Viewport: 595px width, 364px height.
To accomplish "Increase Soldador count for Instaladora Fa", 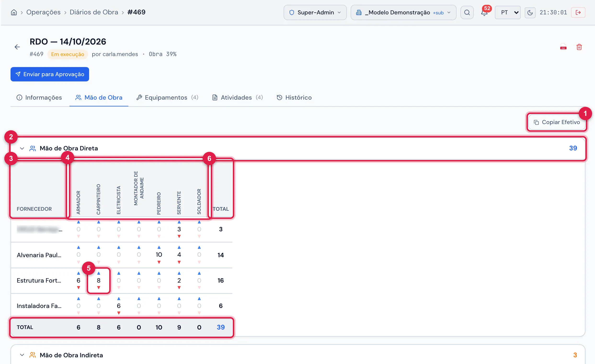I will click(x=199, y=299).
